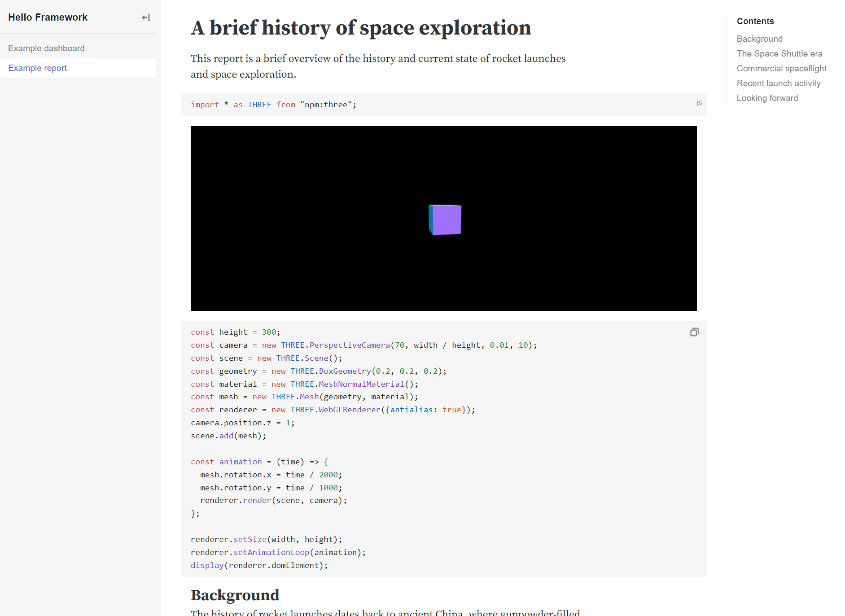Click the setAnimationLoop code line

pyautogui.click(x=278, y=552)
